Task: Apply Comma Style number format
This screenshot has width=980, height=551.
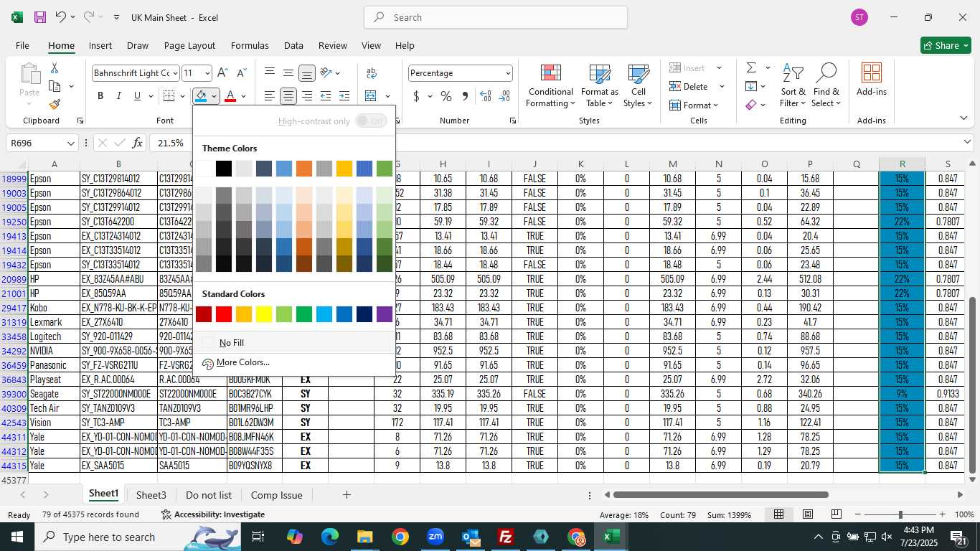Action: click(465, 96)
